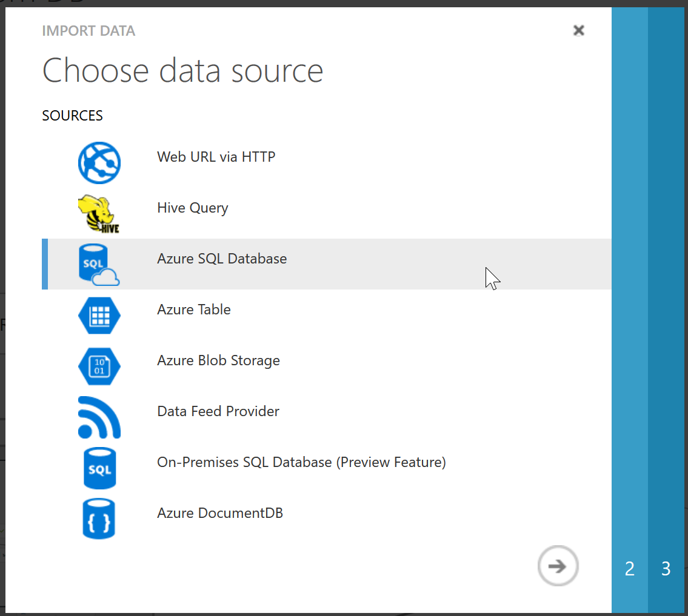
Task: Click the Azure DocumentDB braces icon
Action: pos(99,519)
